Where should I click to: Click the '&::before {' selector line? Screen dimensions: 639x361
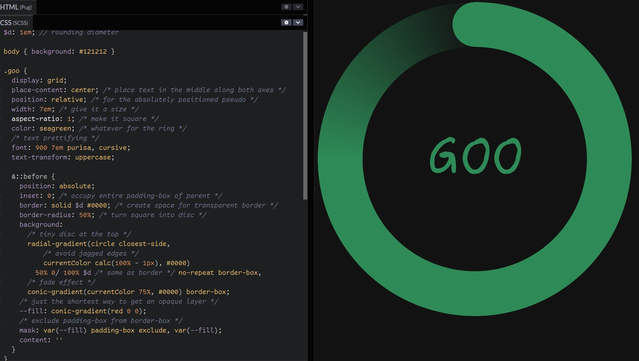point(33,176)
